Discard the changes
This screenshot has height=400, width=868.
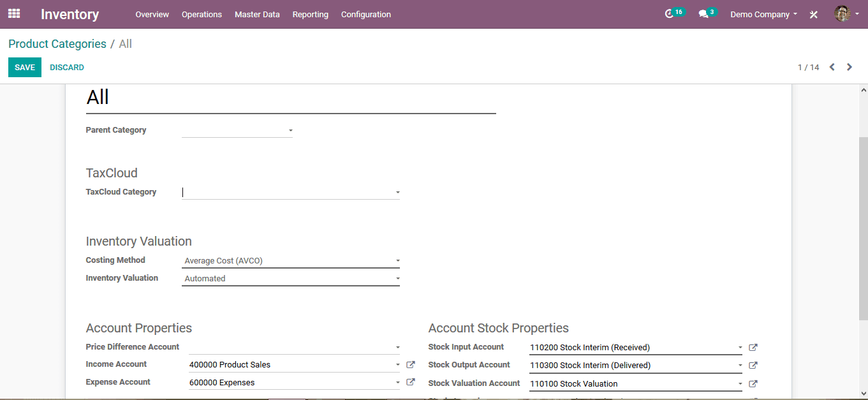pyautogui.click(x=67, y=67)
